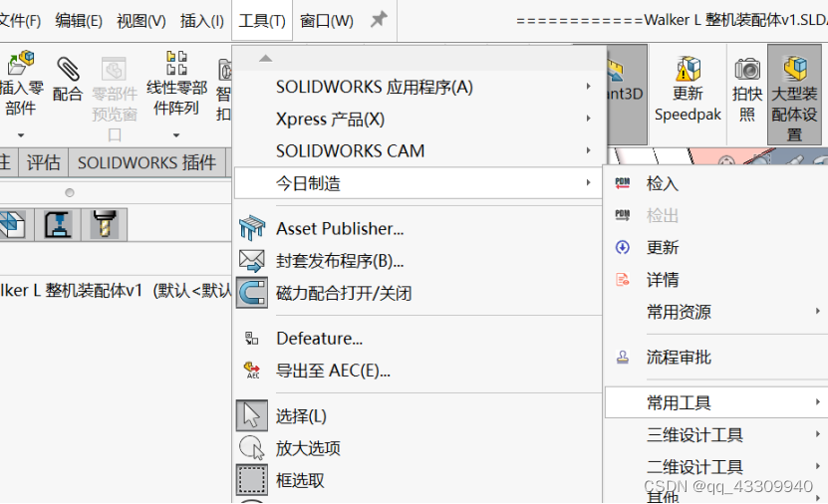Click the 拍快照 camera icon
Viewport: 828px width, 504px height.
pyautogui.click(x=747, y=69)
